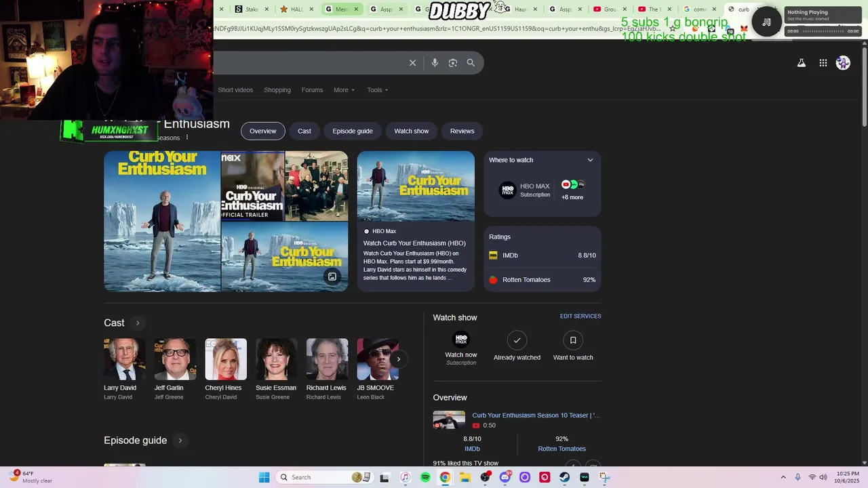Open the More search filters dropdown
This screenshot has width=868, height=488.
(344, 90)
